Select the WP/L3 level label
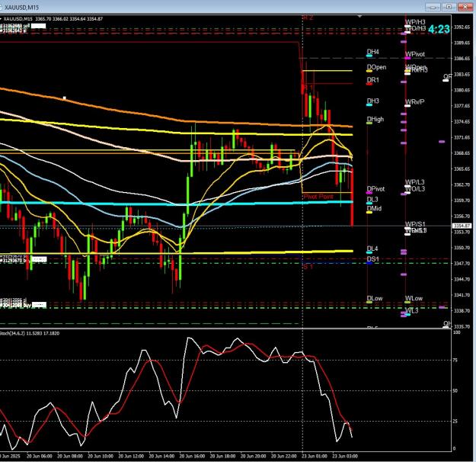Viewport: 476px width, 462px height. [414, 182]
